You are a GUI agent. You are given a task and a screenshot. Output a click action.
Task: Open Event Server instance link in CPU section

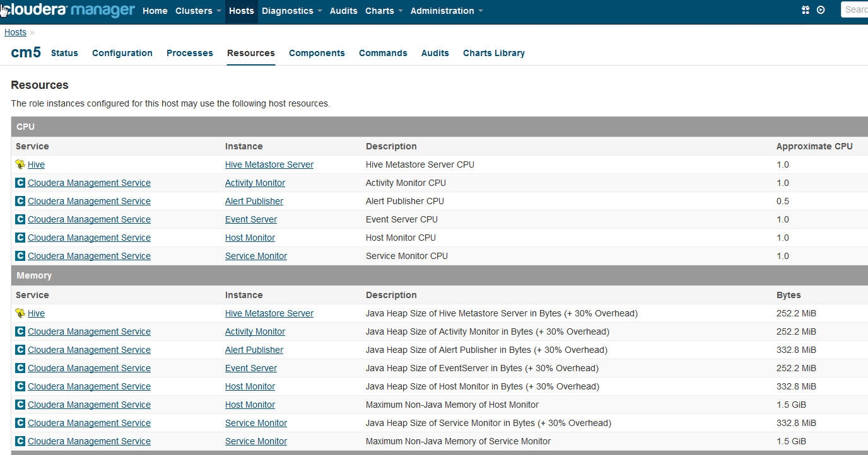coord(251,219)
